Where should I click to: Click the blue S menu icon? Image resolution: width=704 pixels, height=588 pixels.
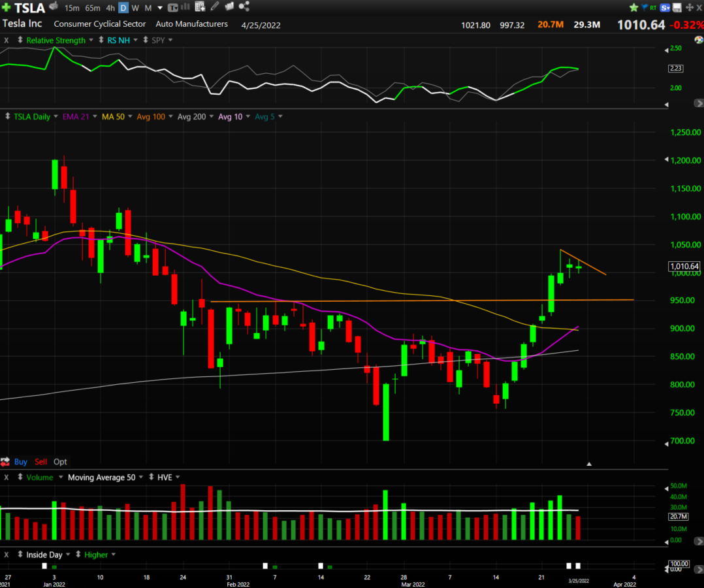pos(665,8)
